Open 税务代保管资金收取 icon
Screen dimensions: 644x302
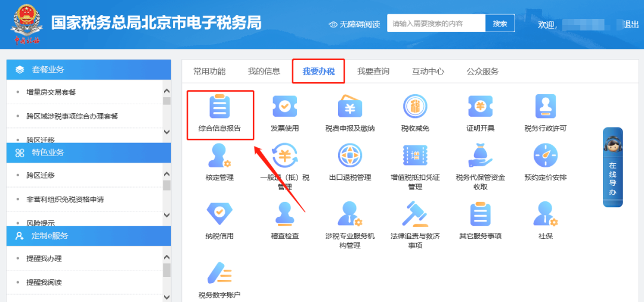[x=481, y=155]
